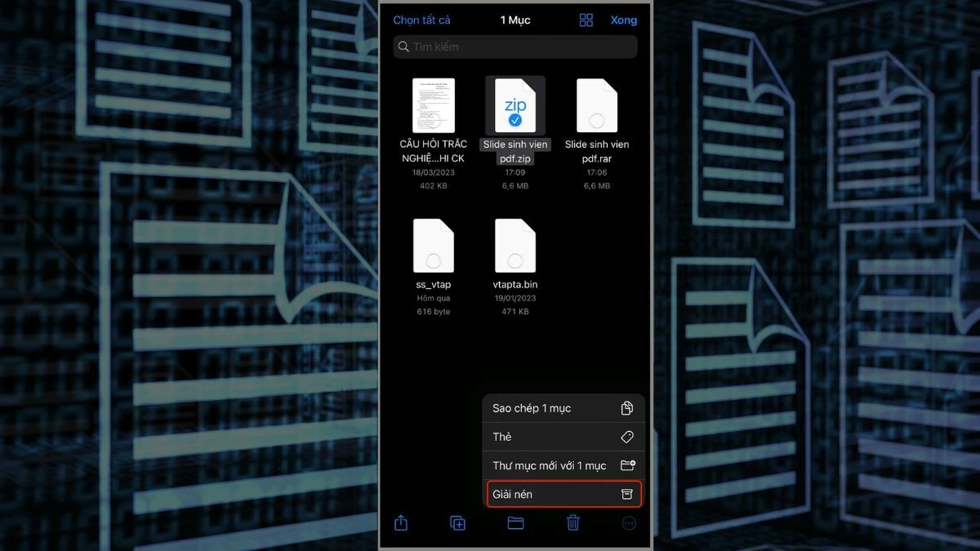
Task: Tap the grid view icon at top
Action: pyautogui.click(x=586, y=20)
